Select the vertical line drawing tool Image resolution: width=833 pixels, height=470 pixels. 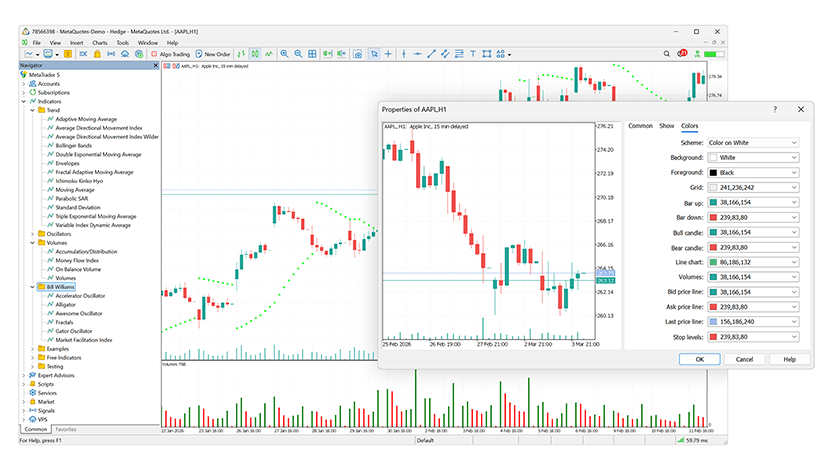[404, 54]
